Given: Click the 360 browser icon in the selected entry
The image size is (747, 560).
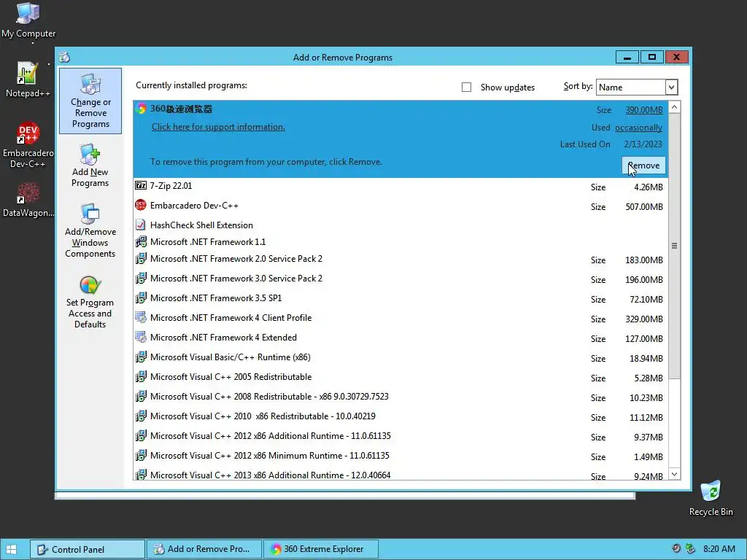Looking at the screenshot, I should (x=141, y=109).
